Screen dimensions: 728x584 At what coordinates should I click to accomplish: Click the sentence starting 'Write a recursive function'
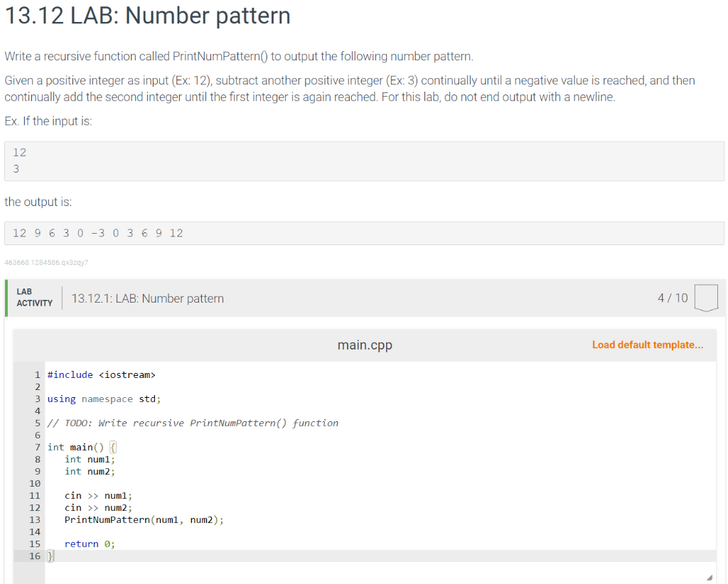239,56
